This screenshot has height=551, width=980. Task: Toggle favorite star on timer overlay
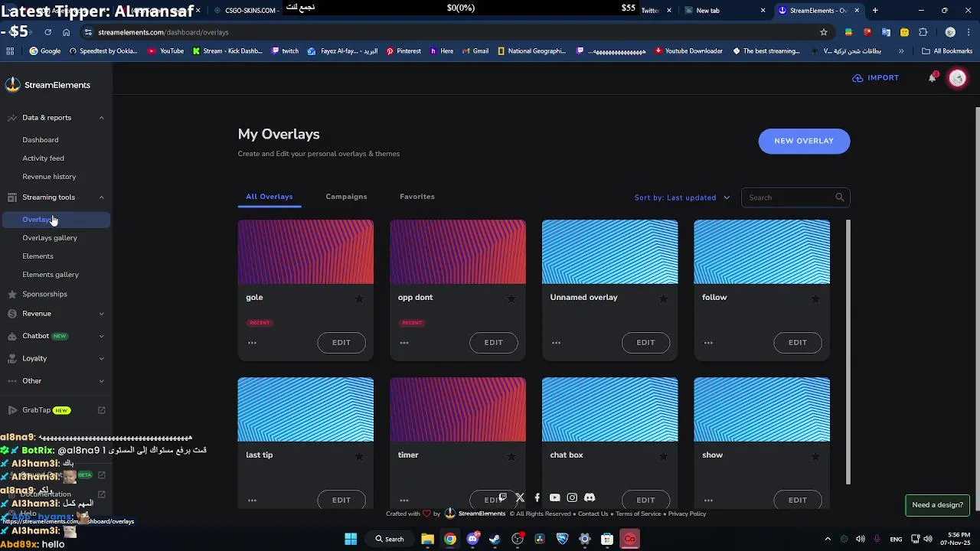click(x=511, y=456)
